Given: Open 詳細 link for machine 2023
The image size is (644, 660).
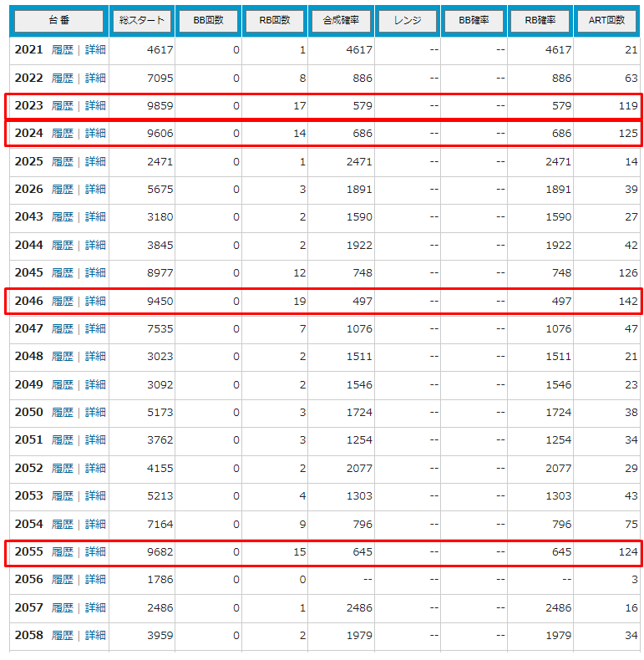Looking at the screenshot, I should coord(95,106).
